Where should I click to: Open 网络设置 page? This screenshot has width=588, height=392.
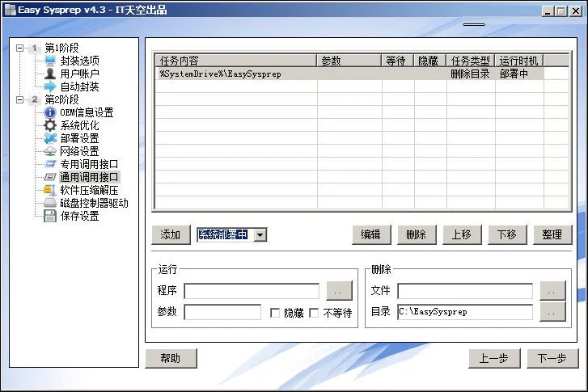coord(79,151)
